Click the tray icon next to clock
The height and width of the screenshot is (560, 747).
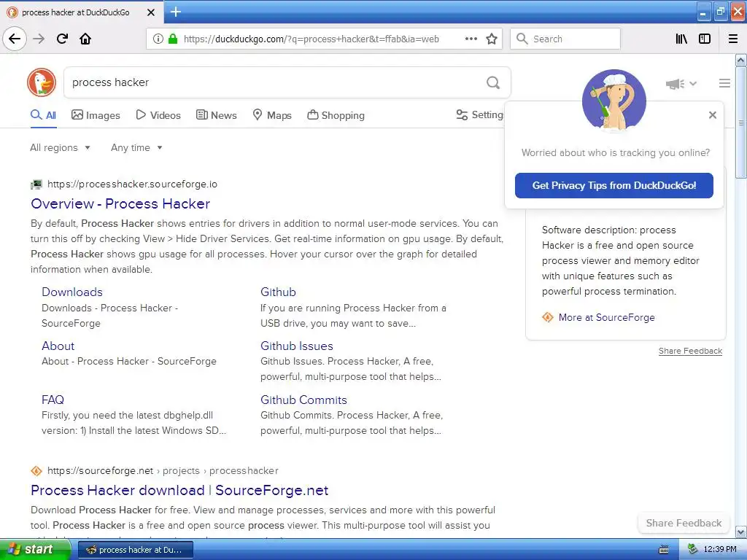click(x=692, y=550)
